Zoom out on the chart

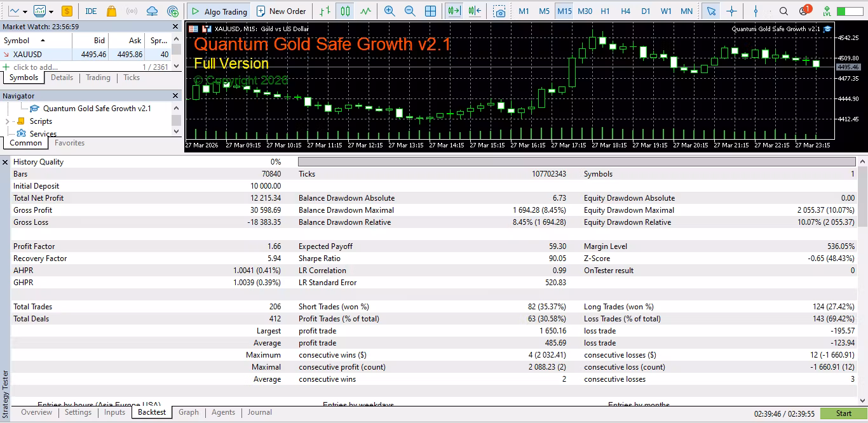tap(410, 11)
